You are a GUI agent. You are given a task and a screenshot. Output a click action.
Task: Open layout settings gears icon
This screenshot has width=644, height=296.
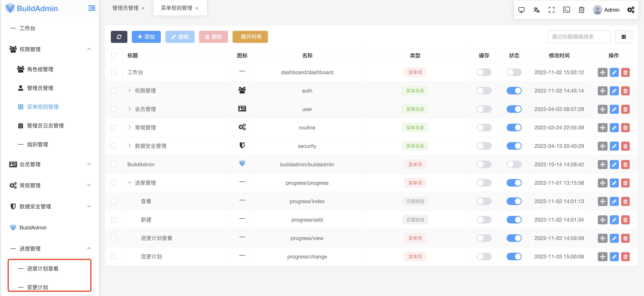[630, 10]
